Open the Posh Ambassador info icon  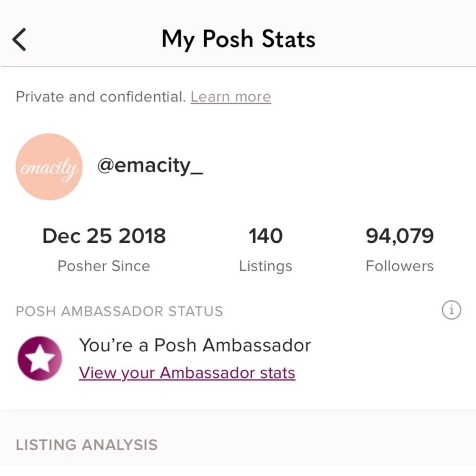point(451,310)
